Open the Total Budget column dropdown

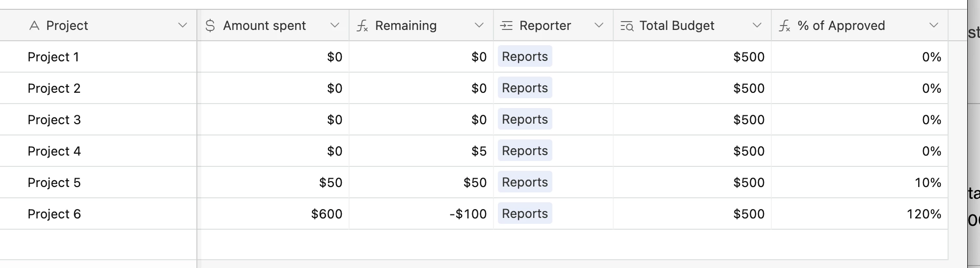pyautogui.click(x=757, y=25)
